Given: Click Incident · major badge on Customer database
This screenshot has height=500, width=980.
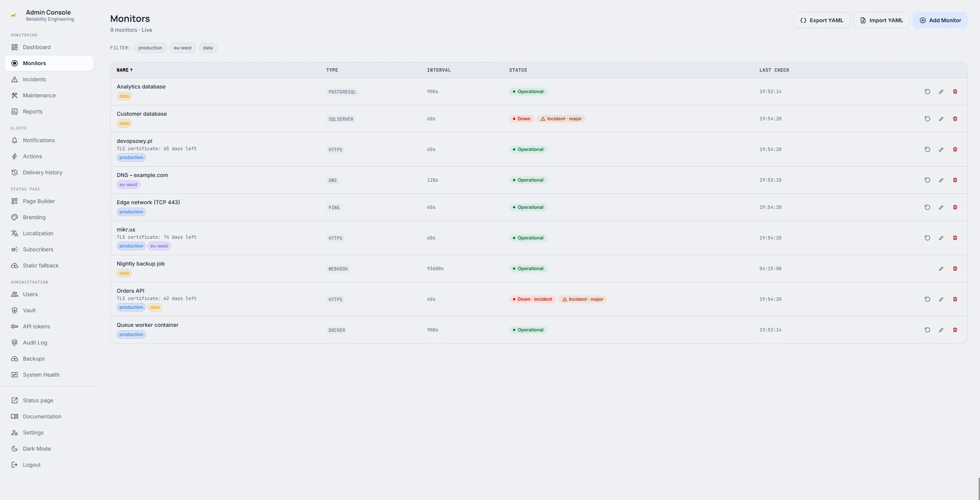Looking at the screenshot, I should [x=561, y=119].
